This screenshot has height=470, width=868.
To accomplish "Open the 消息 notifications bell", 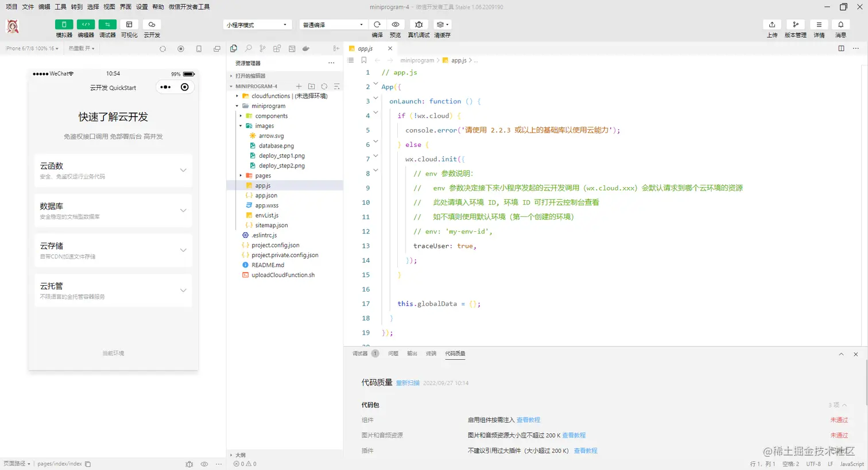I will coord(841,25).
